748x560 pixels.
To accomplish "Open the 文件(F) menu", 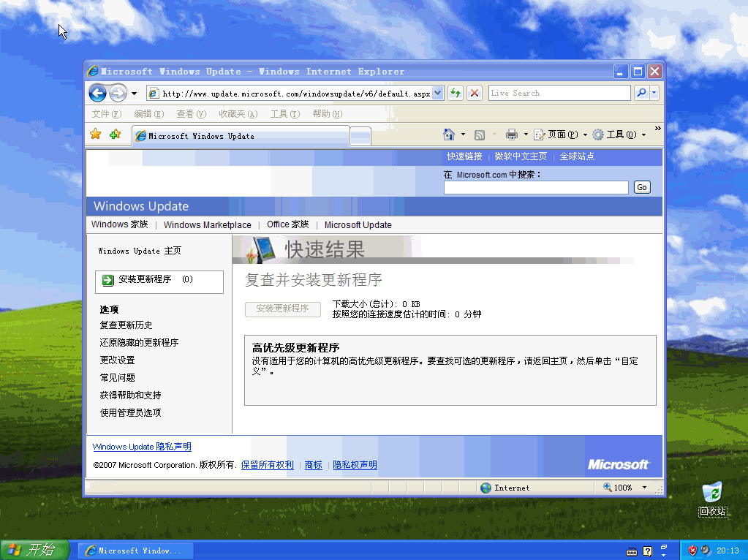I will click(106, 114).
